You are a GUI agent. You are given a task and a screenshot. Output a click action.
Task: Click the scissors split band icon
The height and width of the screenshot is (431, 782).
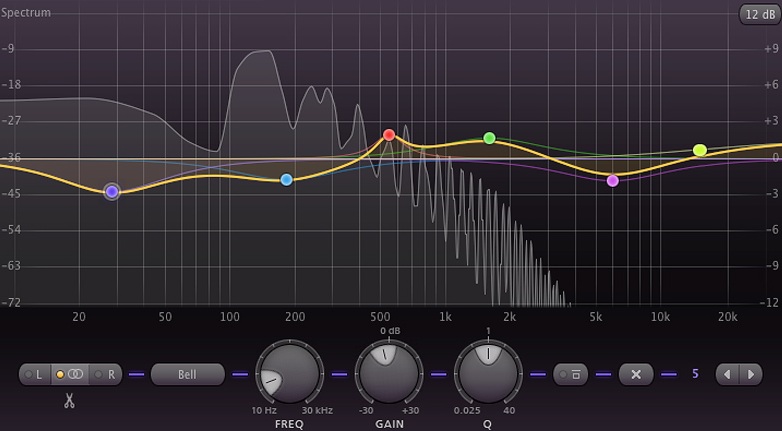coord(69,401)
